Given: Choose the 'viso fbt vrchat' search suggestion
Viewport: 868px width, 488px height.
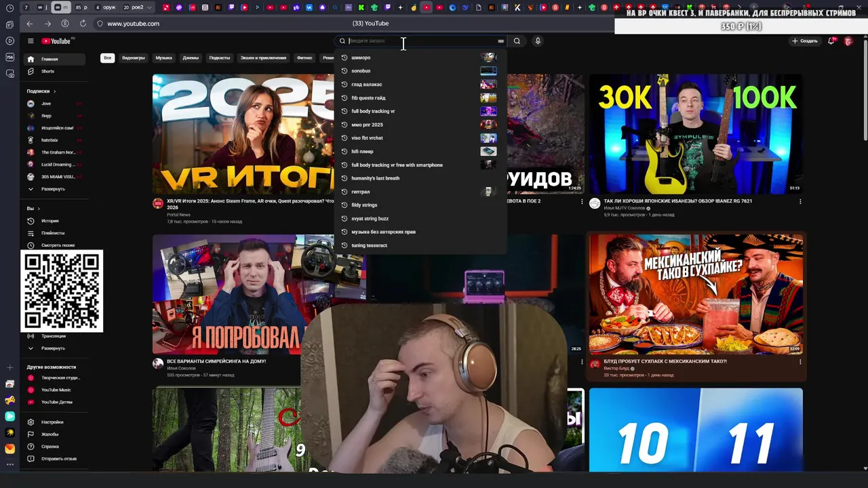Looking at the screenshot, I should [x=420, y=138].
